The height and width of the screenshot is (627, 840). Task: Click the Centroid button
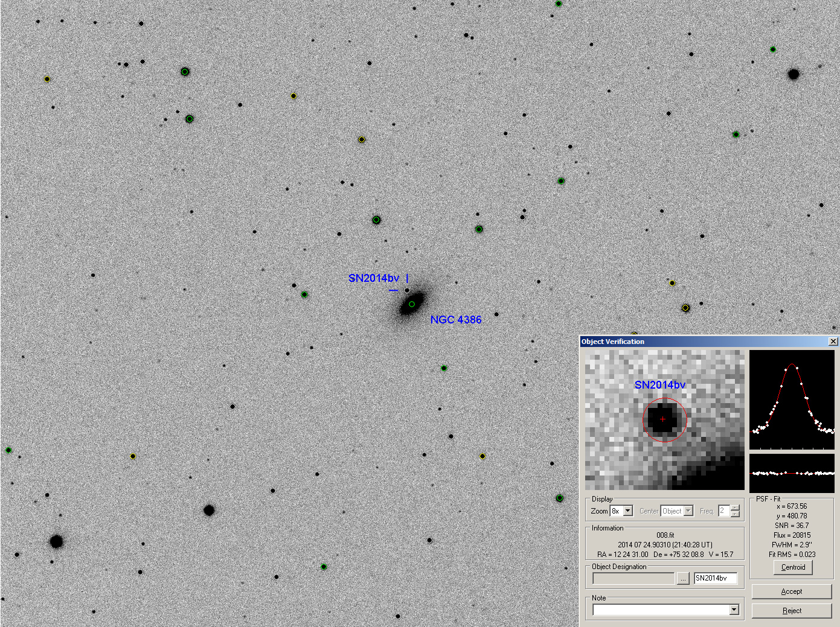793,567
